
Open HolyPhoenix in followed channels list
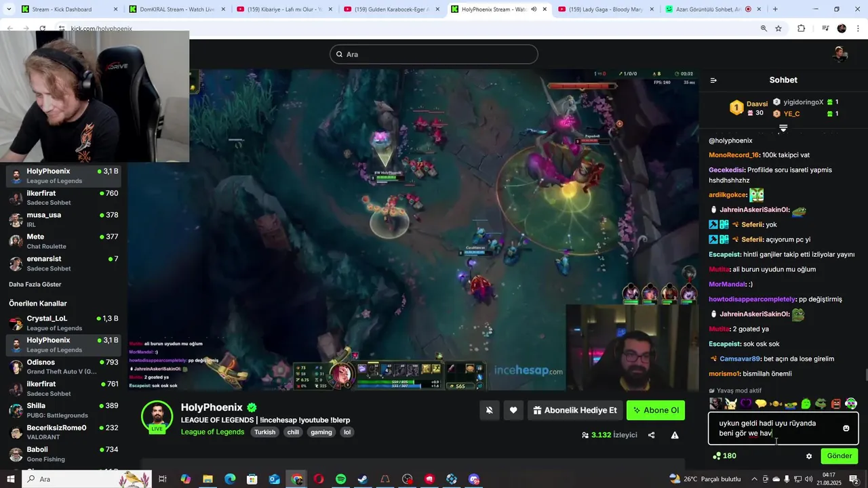[64, 176]
